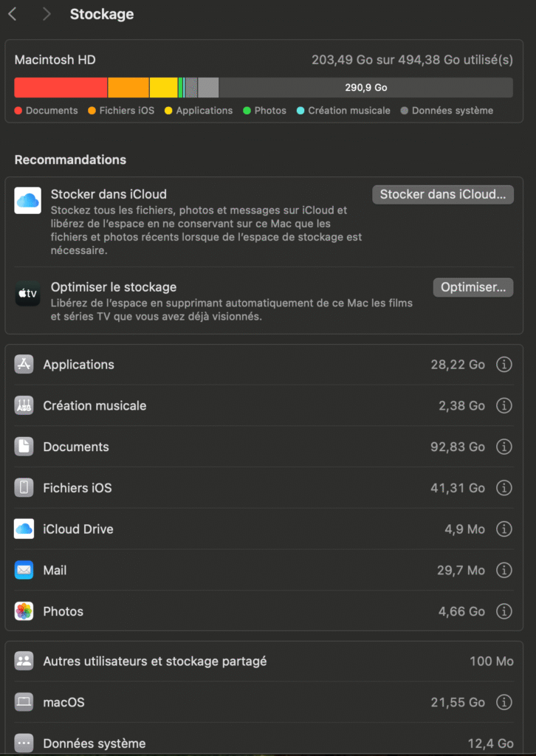Click the Mail row info icon
Image resolution: width=536 pixels, height=756 pixels.
[x=504, y=571]
